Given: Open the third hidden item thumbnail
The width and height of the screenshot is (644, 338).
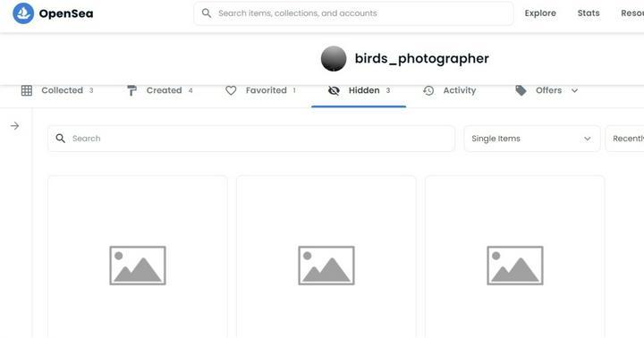Looking at the screenshot, I should (514, 258).
